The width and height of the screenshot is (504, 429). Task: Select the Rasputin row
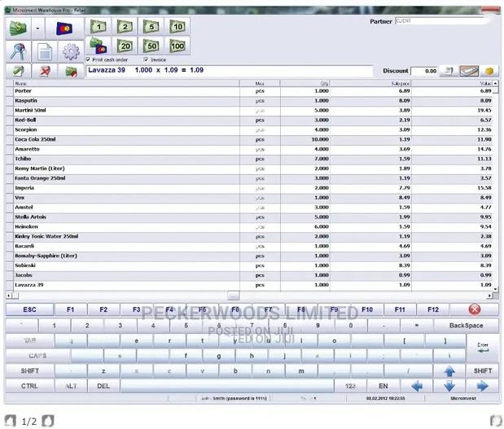coord(252,101)
